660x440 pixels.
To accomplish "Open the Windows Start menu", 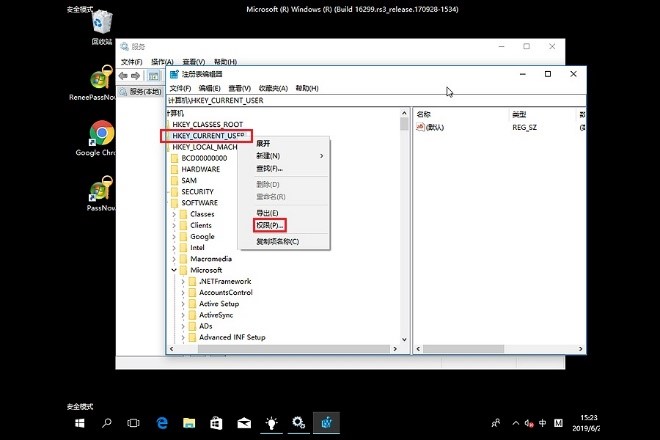I will (x=80, y=423).
